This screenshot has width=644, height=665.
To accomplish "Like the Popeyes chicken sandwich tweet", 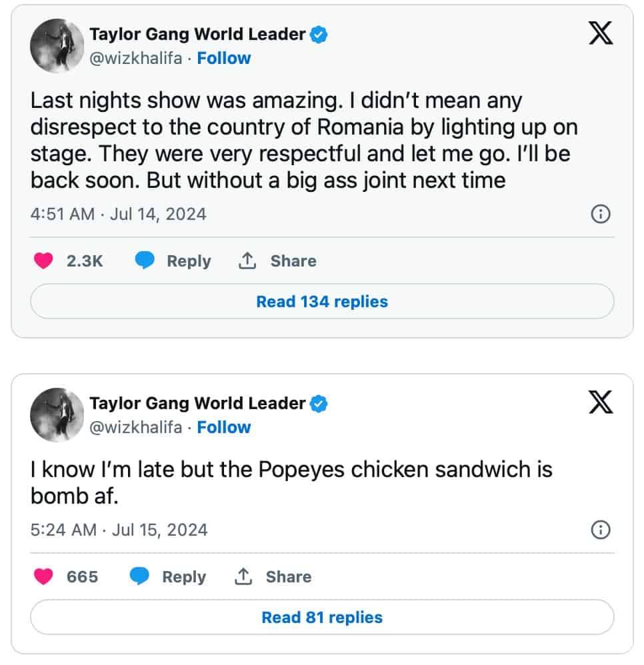I will [x=43, y=577].
